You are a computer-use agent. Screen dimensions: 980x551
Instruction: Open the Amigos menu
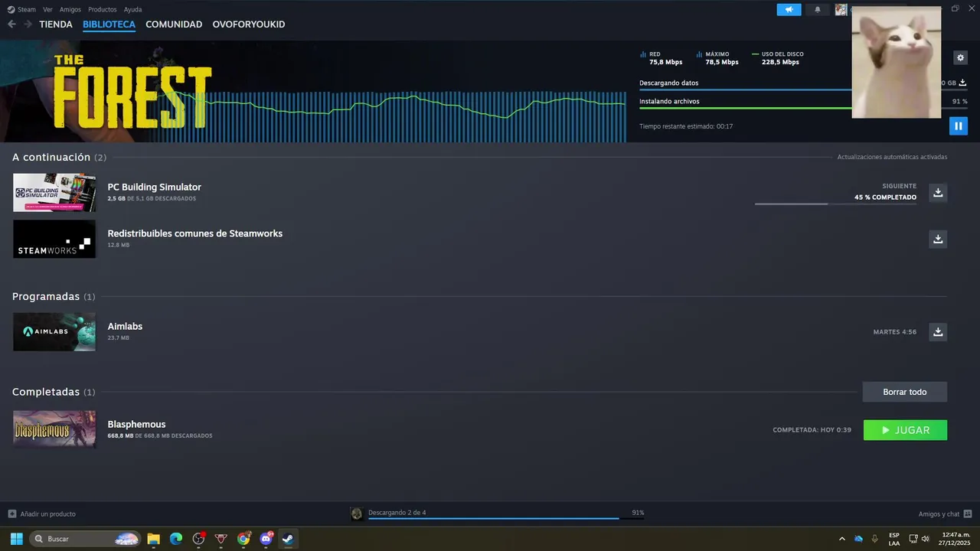tap(70, 9)
